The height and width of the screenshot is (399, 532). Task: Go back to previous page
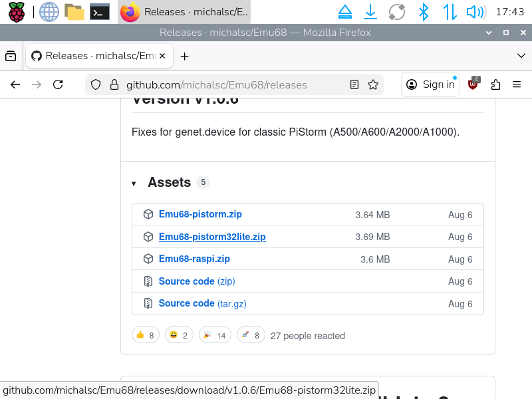point(15,84)
